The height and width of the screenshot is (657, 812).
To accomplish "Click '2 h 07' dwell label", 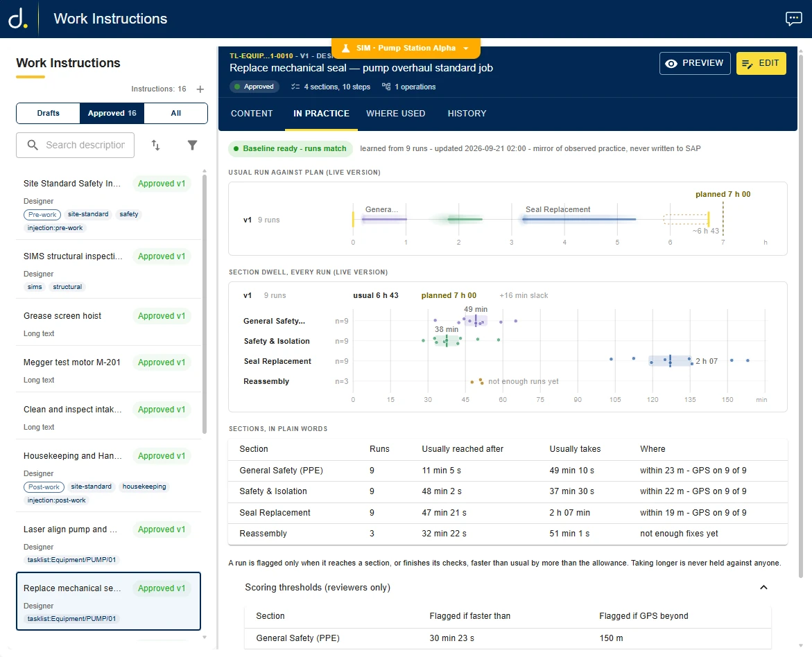I will point(707,361).
